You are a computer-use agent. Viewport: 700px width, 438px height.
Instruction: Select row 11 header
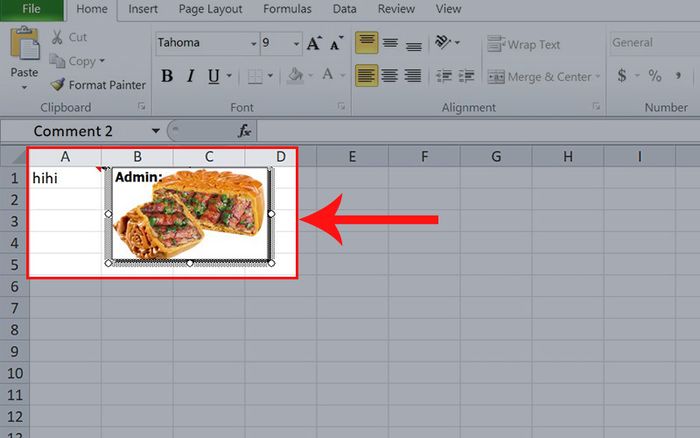[14, 395]
